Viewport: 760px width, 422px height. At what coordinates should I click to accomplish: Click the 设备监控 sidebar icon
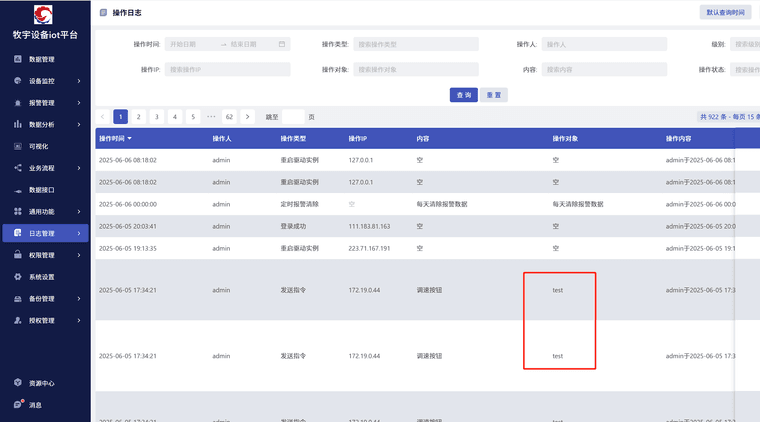click(x=17, y=81)
